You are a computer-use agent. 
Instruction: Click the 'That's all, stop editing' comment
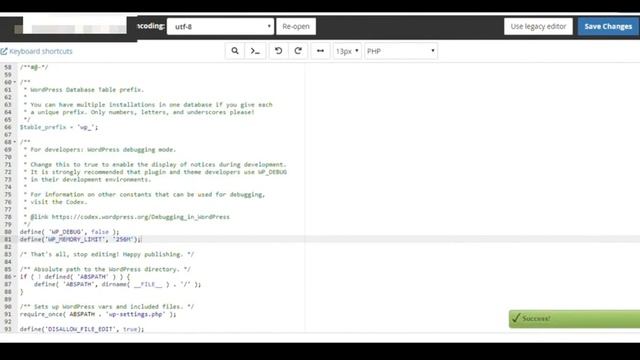click(107, 254)
